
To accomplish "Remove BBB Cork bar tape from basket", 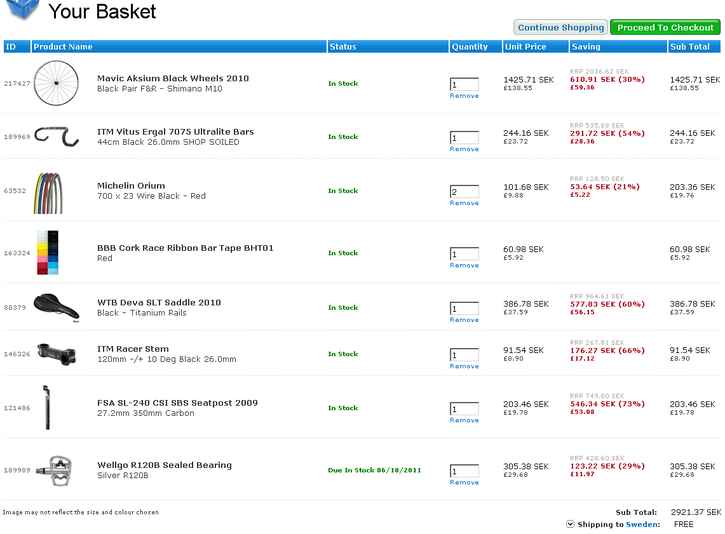I will click(x=464, y=265).
